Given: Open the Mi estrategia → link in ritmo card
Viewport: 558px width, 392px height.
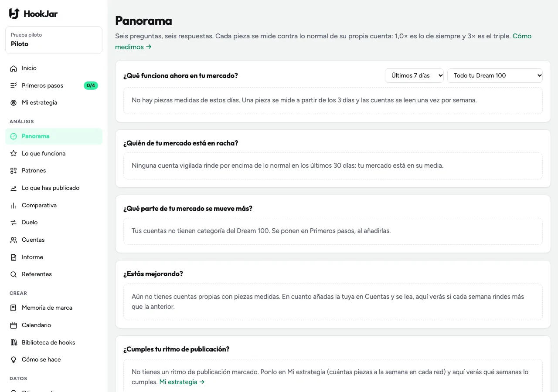Looking at the screenshot, I should [x=182, y=382].
